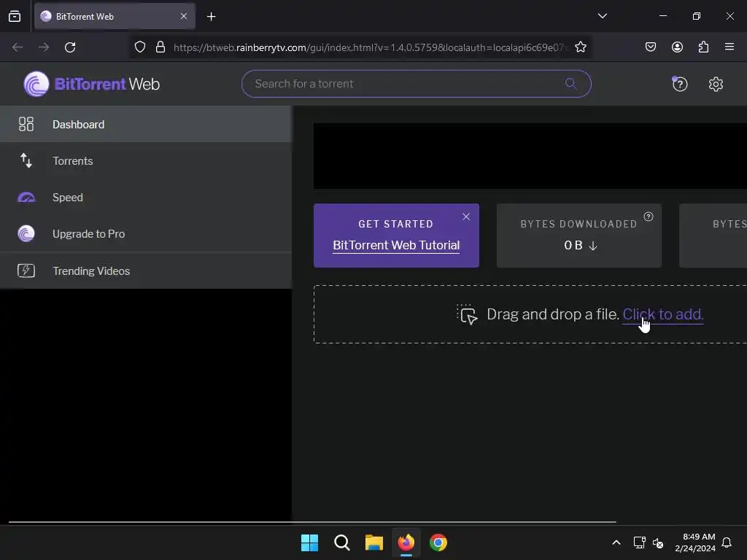Close the BitTorrent Web tab
Image resolution: width=747 pixels, height=560 pixels.
pos(184,16)
